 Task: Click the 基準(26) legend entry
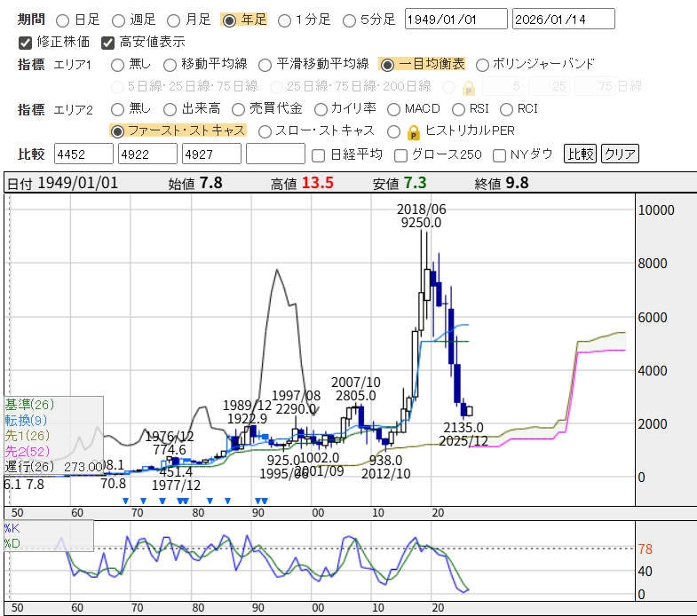(x=29, y=405)
